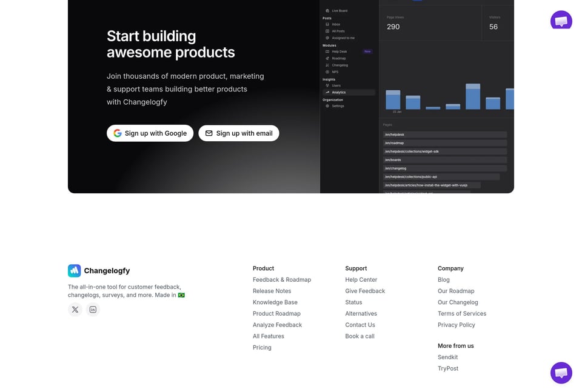Viewport: 582px width, 392px height.
Task: Open the Feedback & Roadmap link
Action: (x=282, y=280)
